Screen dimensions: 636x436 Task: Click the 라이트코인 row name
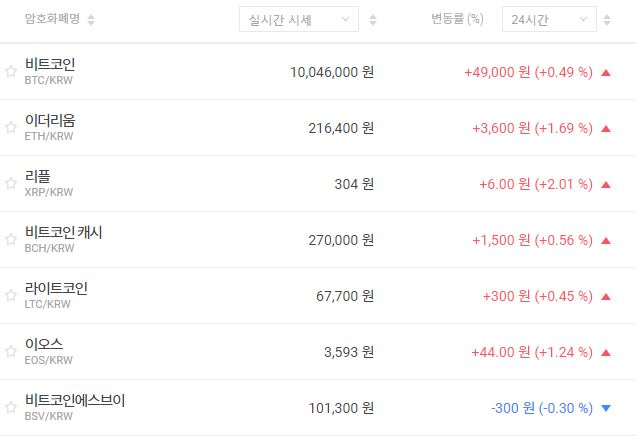(56, 288)
